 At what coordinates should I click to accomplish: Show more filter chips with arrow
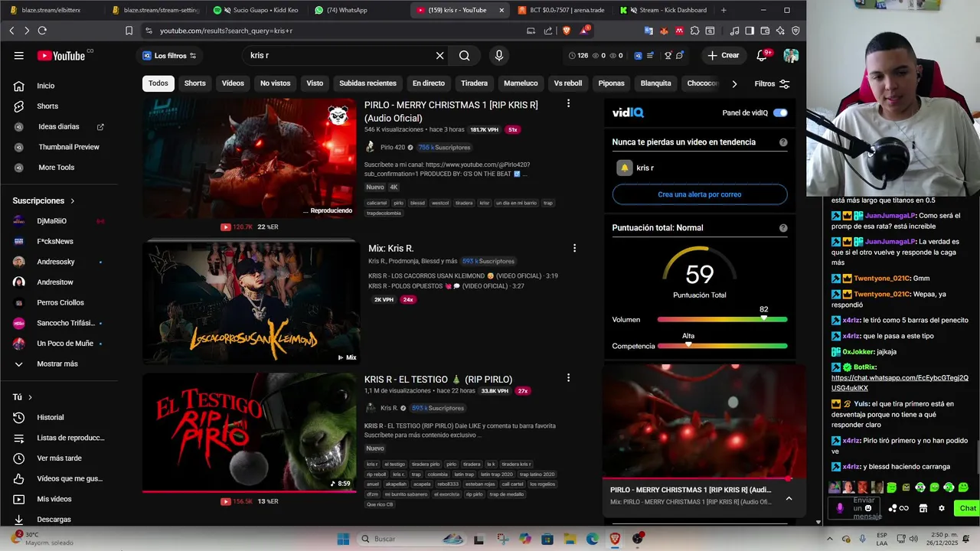click(734, 83)
